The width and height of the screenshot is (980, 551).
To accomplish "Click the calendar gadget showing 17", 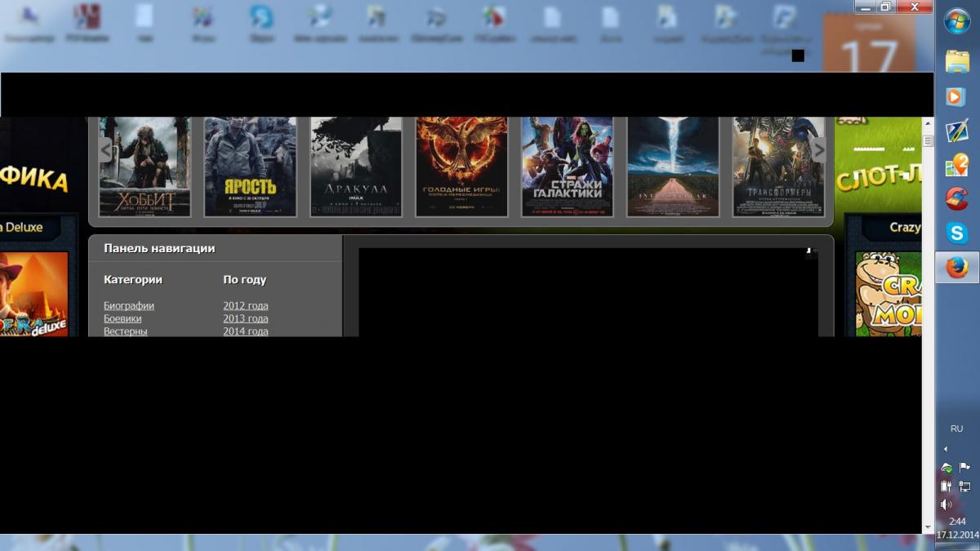I will [x=870, y=42].
